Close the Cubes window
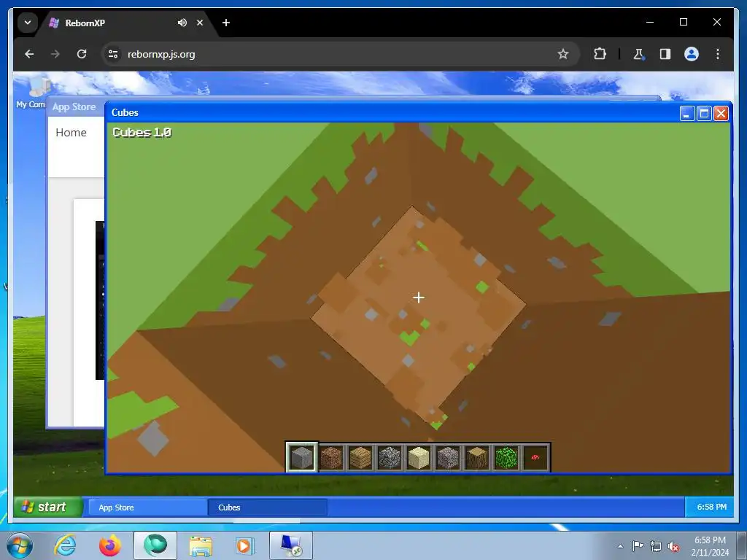Screen dimensions: 747x560 tap(721, 113)
